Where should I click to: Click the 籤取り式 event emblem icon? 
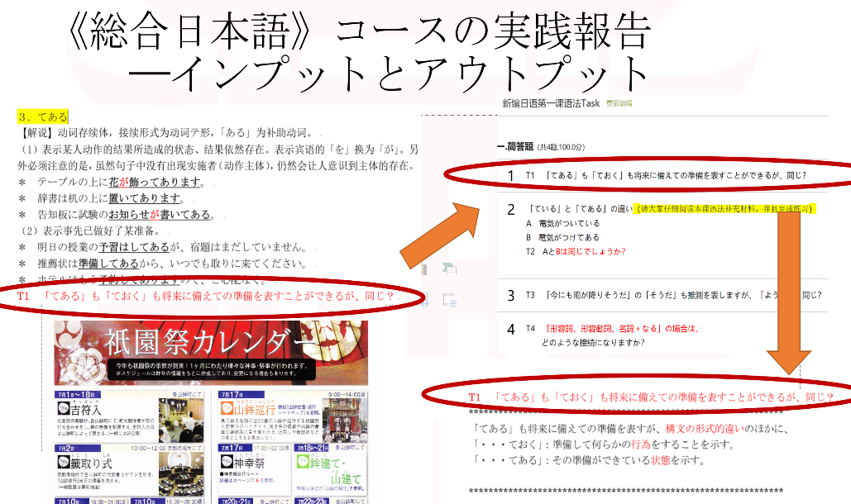click(64, 460)
